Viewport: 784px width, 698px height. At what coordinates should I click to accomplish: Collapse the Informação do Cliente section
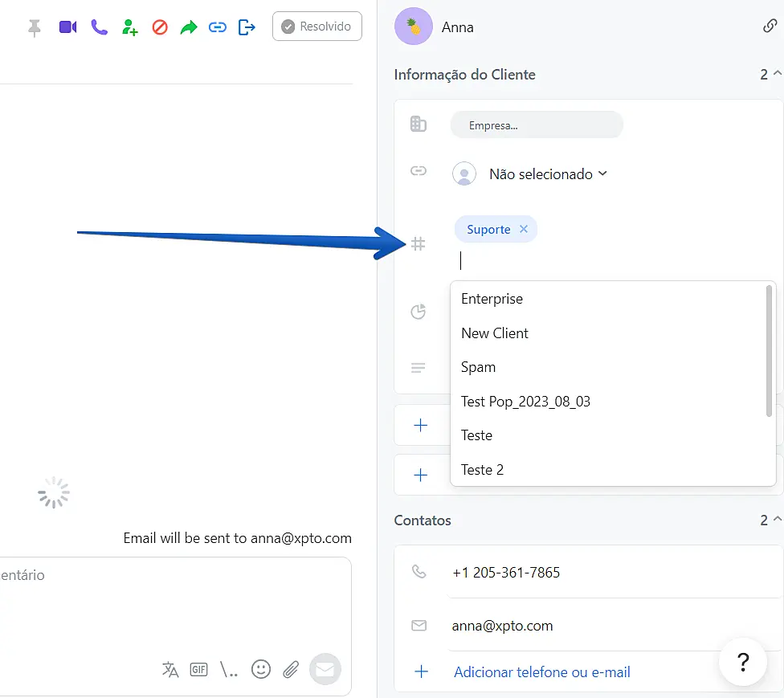click(776, 74)
